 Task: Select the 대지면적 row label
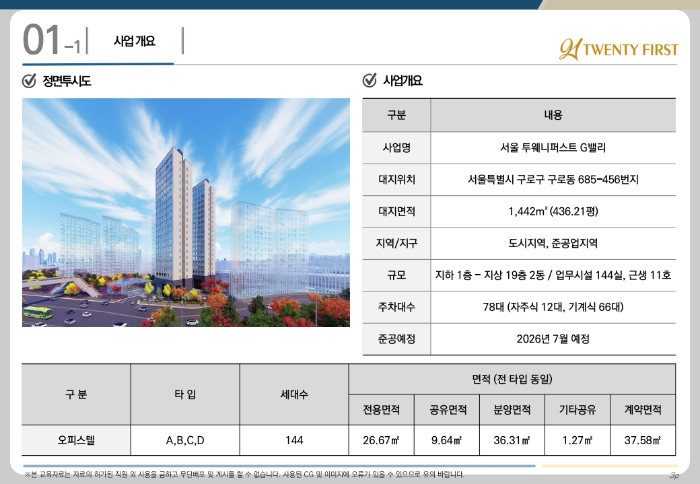click(396, 211)
